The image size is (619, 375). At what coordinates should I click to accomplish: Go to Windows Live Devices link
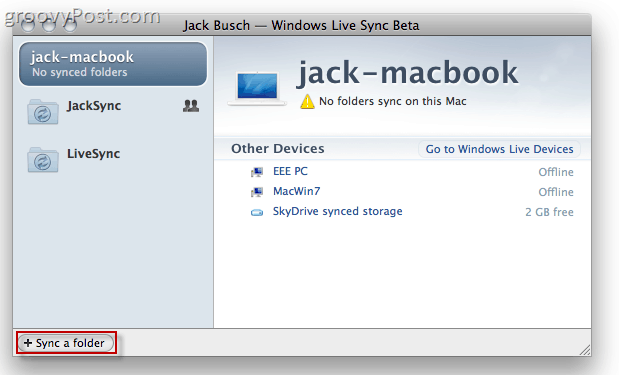[499, 149]
